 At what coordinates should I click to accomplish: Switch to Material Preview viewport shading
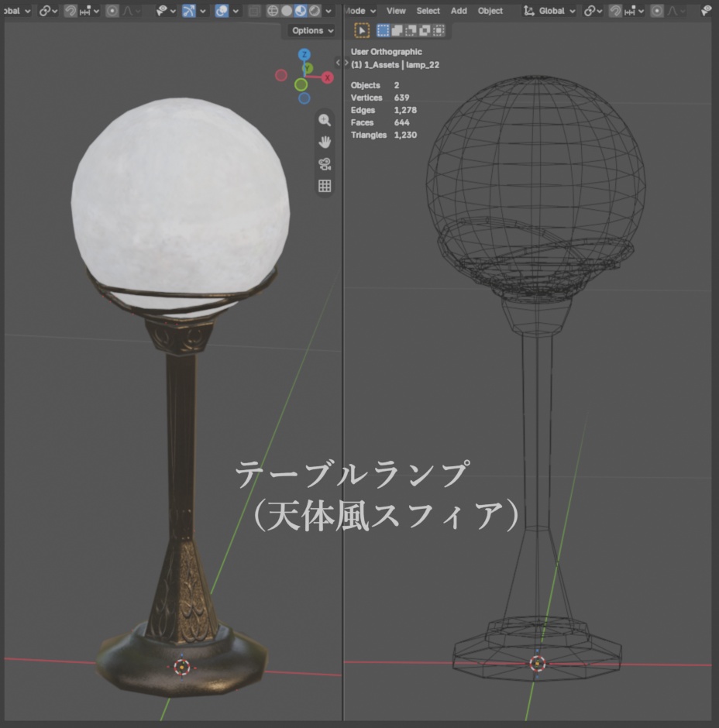[301, 11]
